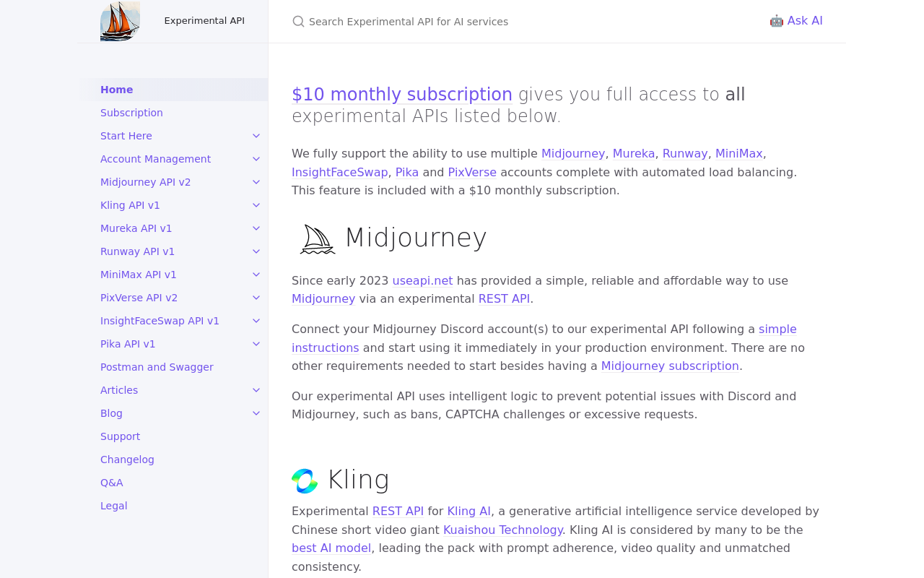The image size is (924, 578).
Task: Expand the Articles sidebar section
Action: tap(256, 390)
